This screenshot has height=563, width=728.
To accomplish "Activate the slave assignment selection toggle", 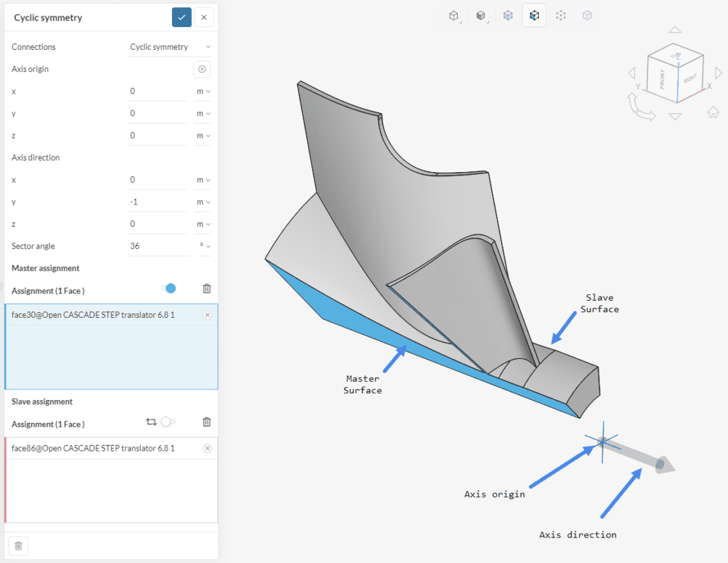I will [x=168, y=422].
